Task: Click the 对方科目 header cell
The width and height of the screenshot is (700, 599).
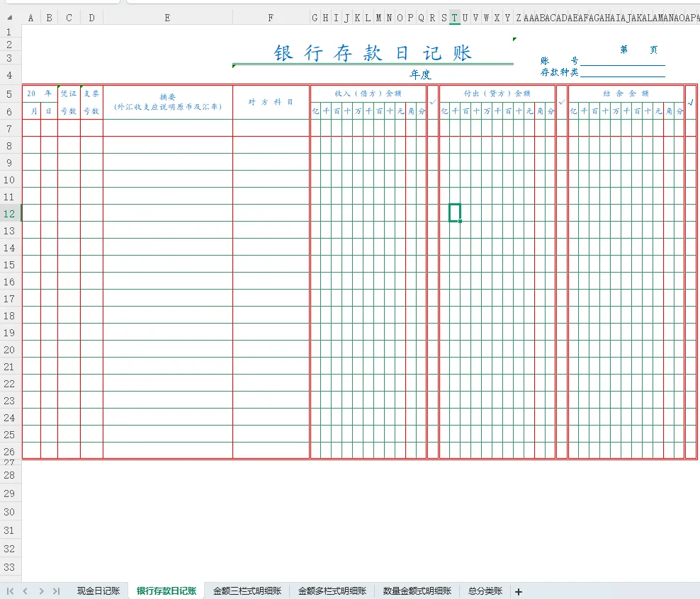Action: click(x=271, y=102)
